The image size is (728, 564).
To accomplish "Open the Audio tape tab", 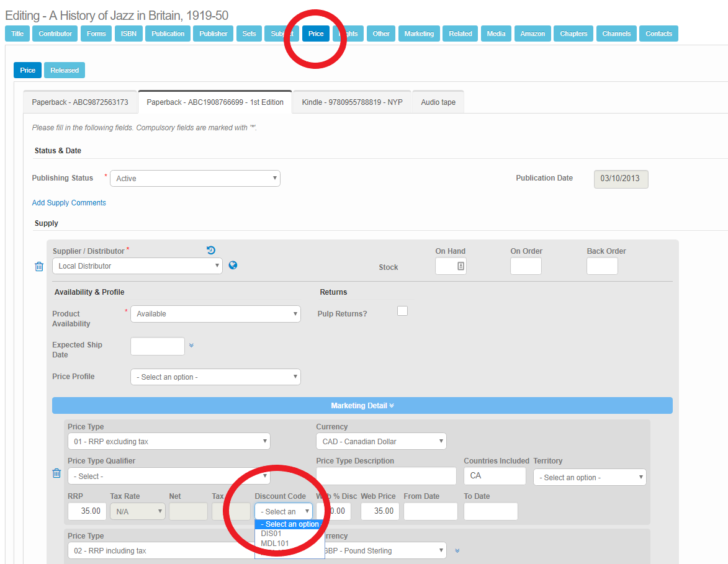I will [x=438, y=102].
